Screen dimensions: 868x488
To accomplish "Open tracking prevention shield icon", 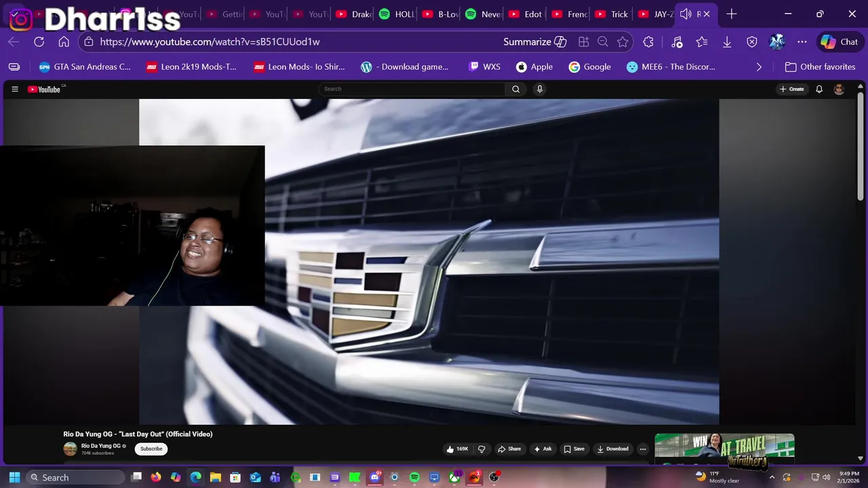I will point(752,42).
